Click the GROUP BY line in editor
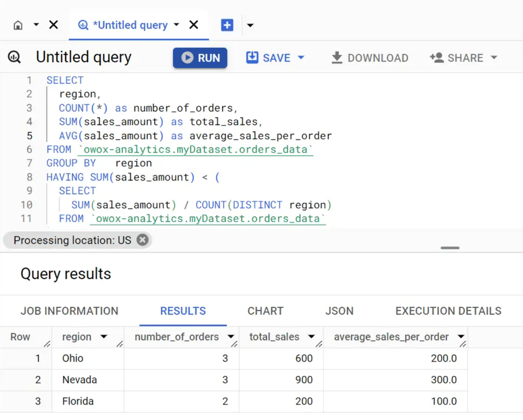 click(x=99, y=163)
